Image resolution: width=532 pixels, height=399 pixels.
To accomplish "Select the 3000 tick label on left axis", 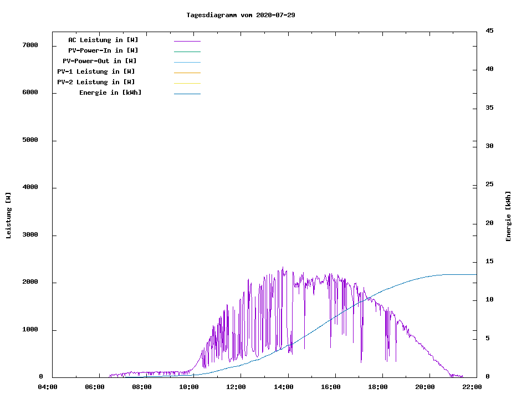I will [30, 235].
